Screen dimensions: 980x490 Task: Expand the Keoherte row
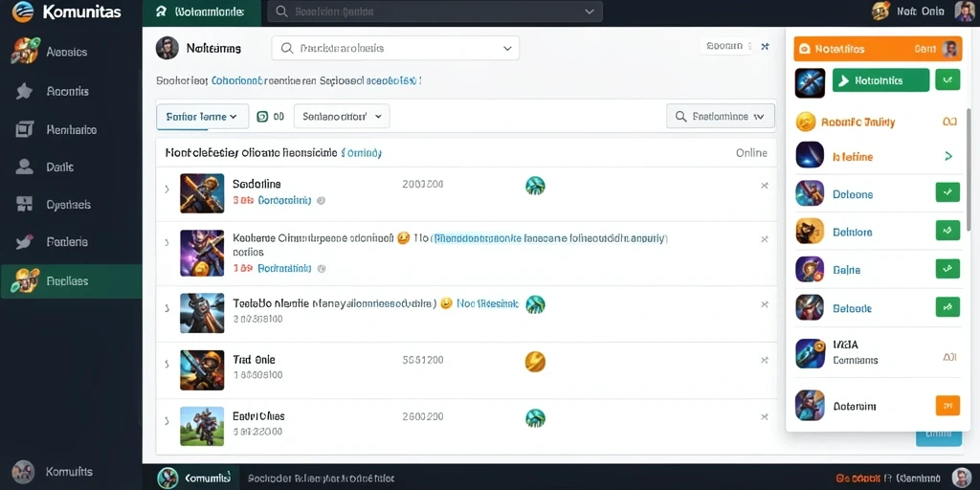167,243
